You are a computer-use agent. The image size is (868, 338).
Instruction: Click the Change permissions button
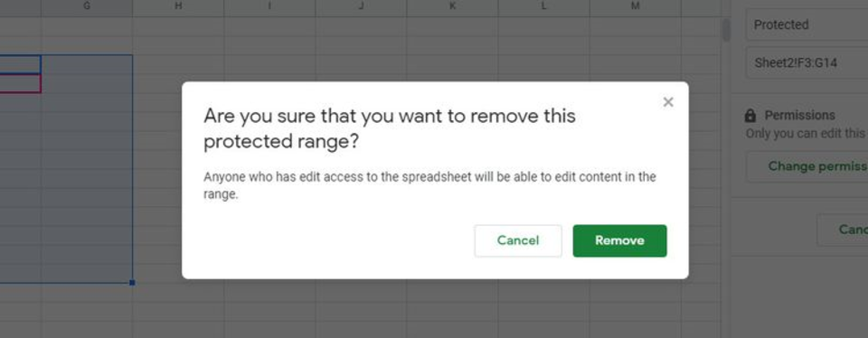(x=808, y=166)
